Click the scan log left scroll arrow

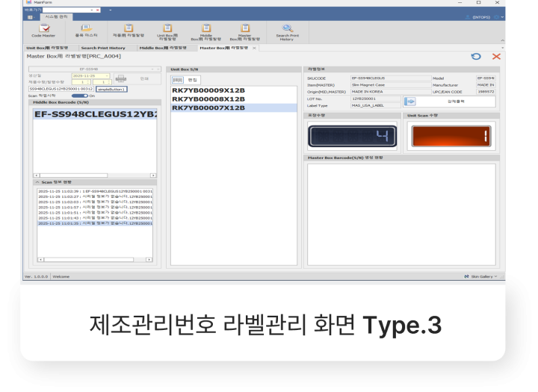pos(40,260)
